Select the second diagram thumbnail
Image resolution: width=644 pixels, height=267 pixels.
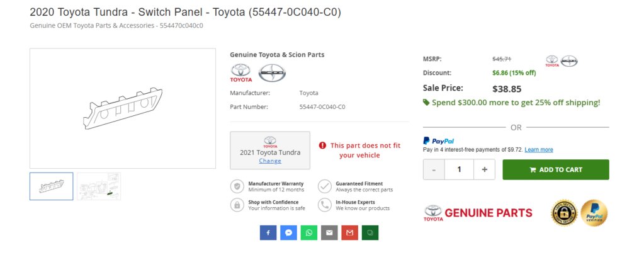[x=99, y=186]
